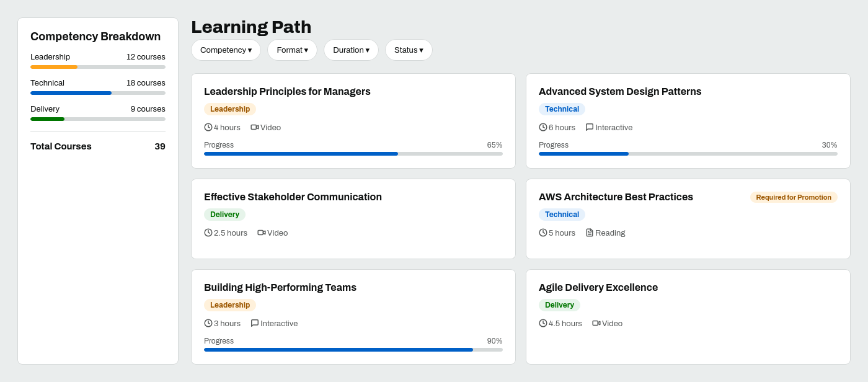Open Effective Stakeholder Communication course
Screen dimensions: 868x382
click(x=293, y=197)
